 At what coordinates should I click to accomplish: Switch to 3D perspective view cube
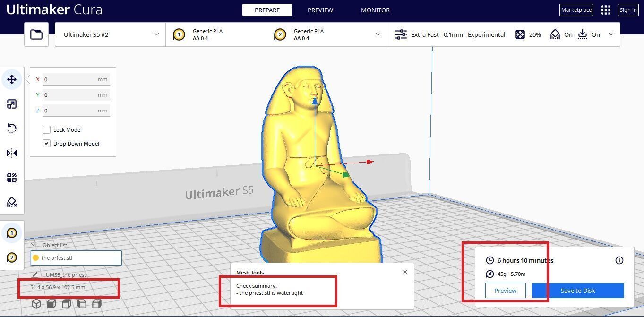click(36, 304)
